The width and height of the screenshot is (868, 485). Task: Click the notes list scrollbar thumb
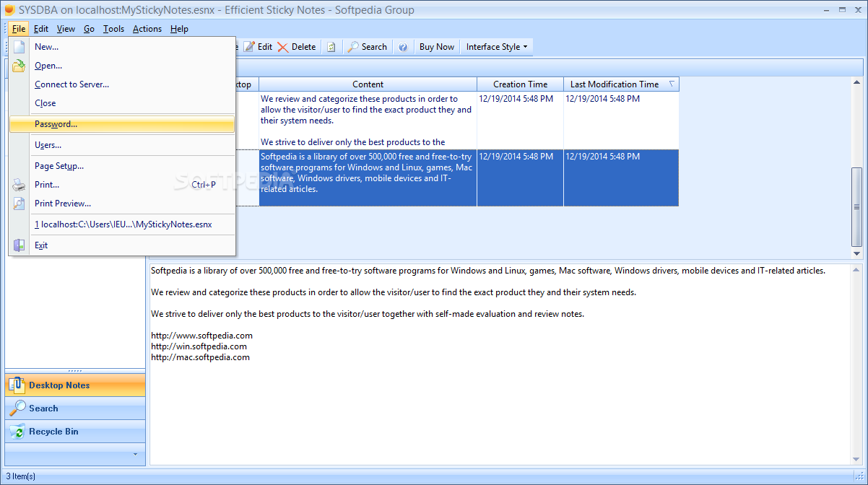[856, 207]
